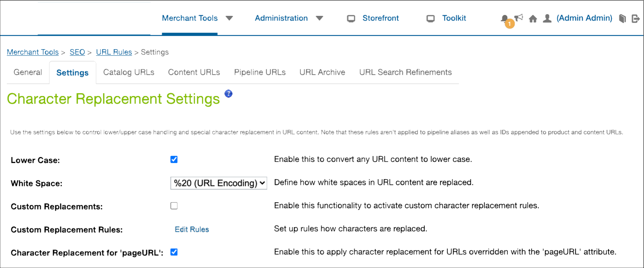Image resolution: width=644 pixels, height=268 pixels.
Task: Enable the Custom Replacements checkbox
Action: [x=174, y=206]
